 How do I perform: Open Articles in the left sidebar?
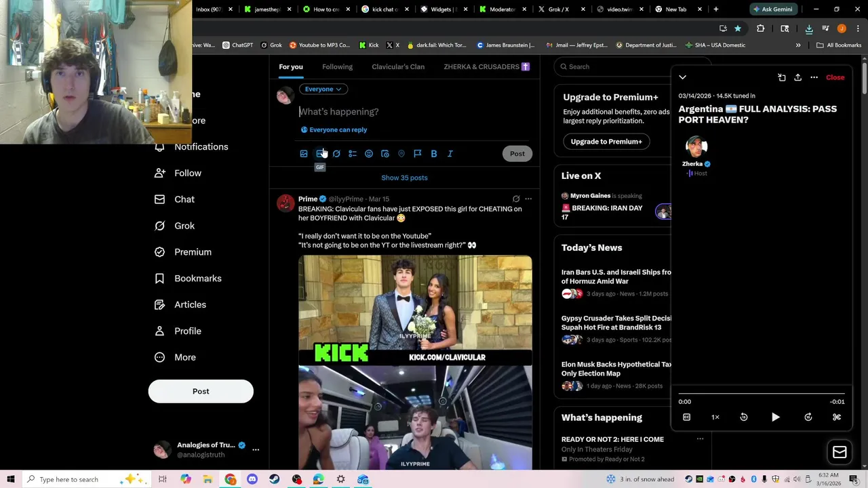tap(181, 305)
